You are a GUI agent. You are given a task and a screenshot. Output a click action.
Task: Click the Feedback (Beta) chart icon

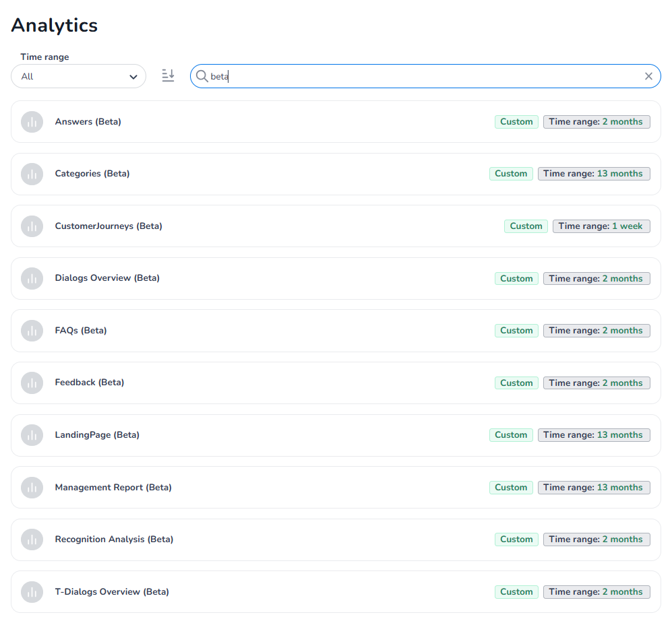[x=32, y=383]
